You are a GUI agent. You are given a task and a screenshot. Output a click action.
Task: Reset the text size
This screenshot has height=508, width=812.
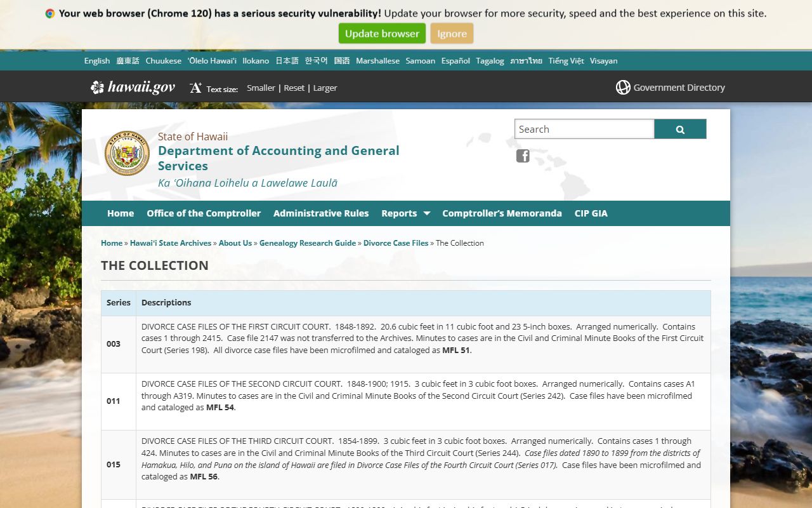pyautogui.click(x=294, y=88)
